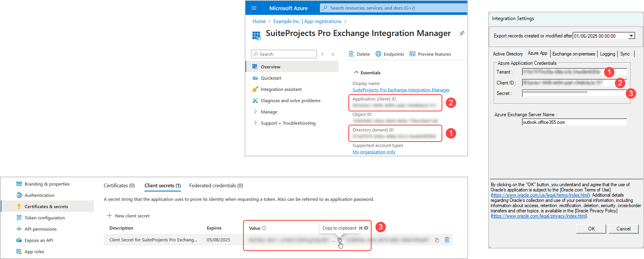Click the Expires column header
644x259 pixels.
pos(214,228)
